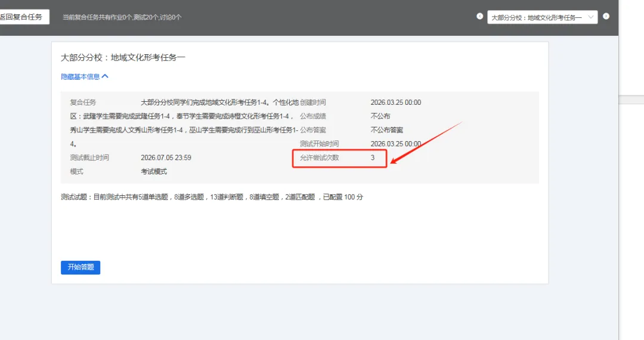Select the 模式 field label
This screenshot has height=340, width=644.
76,172
